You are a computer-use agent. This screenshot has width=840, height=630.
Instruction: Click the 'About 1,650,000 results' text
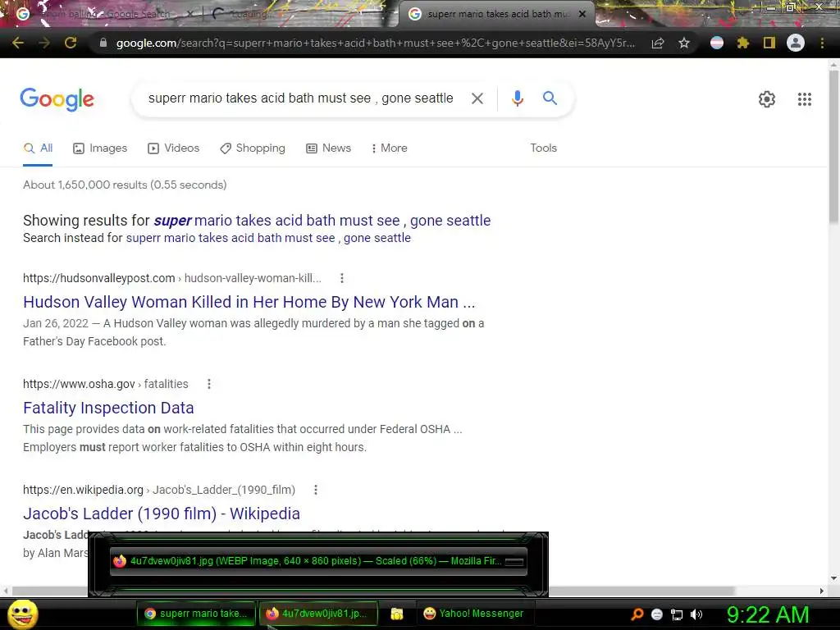125,185
